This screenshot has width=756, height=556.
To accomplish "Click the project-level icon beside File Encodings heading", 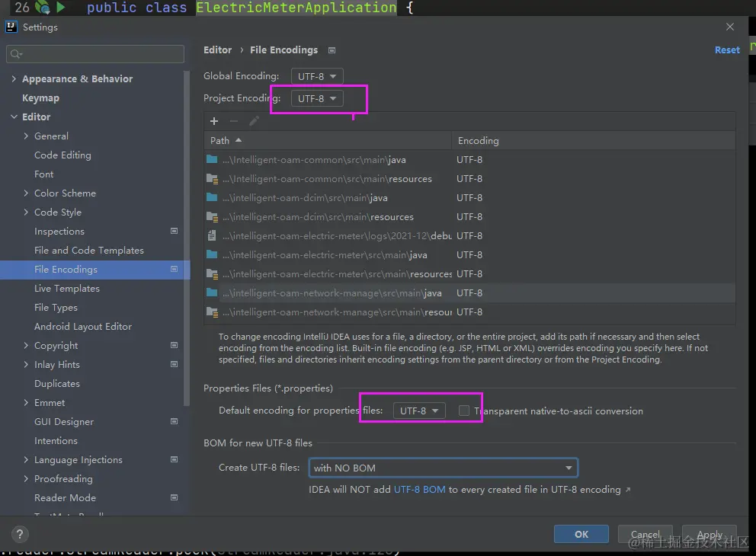I will (332, 50).
